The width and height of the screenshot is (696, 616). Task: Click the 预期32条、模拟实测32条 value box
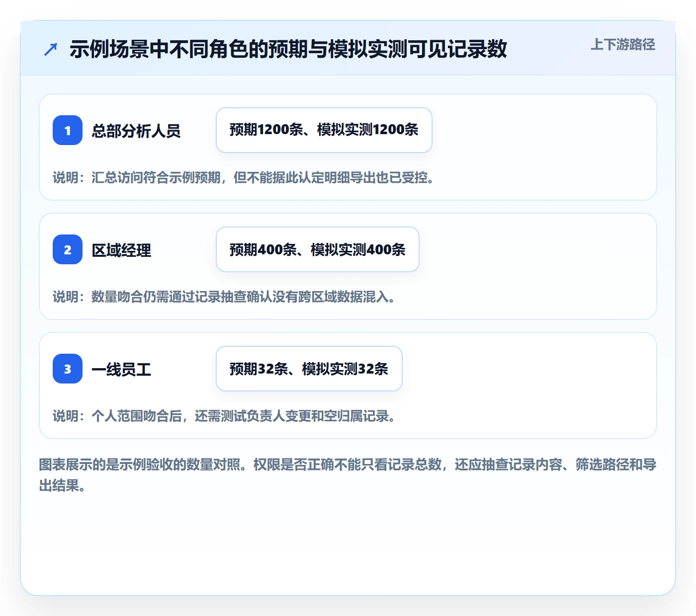click(x=309, y=369)
